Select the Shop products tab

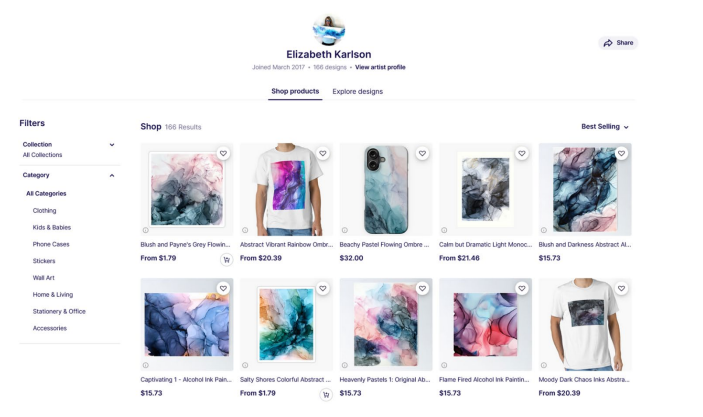295,91
